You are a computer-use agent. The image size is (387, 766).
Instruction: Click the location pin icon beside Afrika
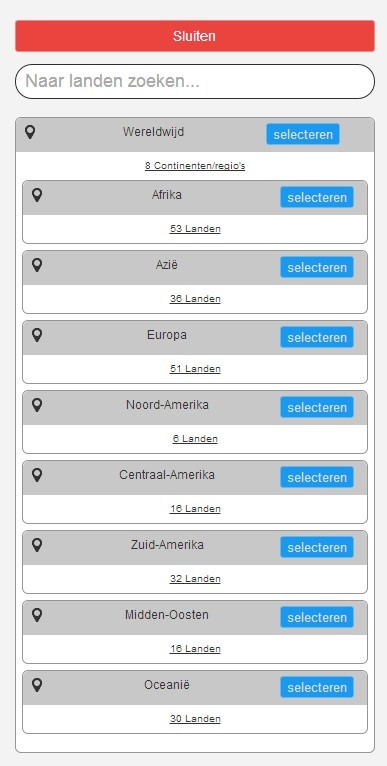click(37, 195)
